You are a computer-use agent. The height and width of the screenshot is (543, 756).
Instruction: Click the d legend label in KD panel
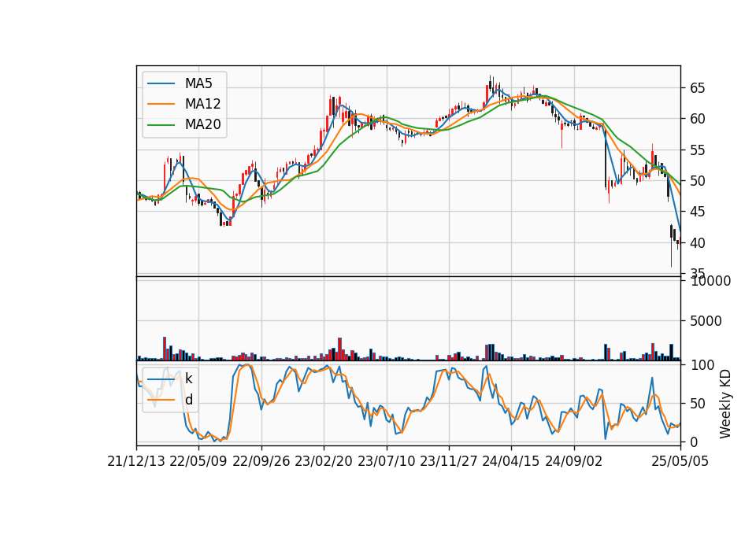(x=188, y=400)
